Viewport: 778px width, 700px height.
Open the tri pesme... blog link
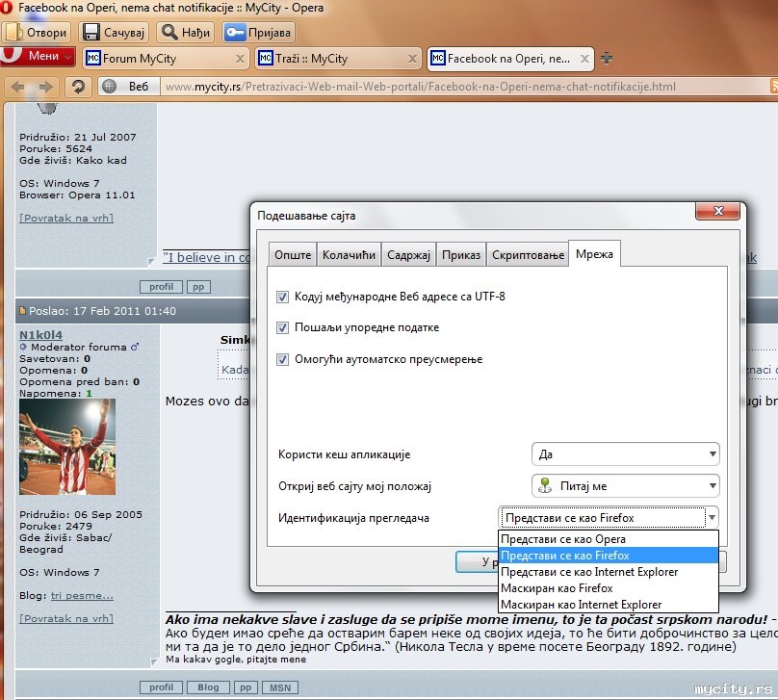coord(82,595)
